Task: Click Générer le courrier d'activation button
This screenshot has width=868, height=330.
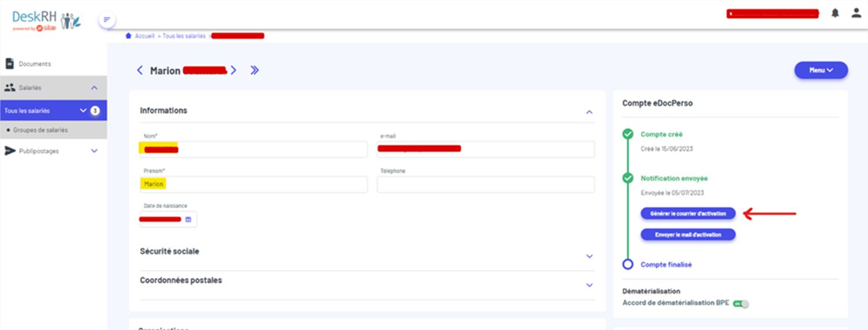Action: coord(688,214)
